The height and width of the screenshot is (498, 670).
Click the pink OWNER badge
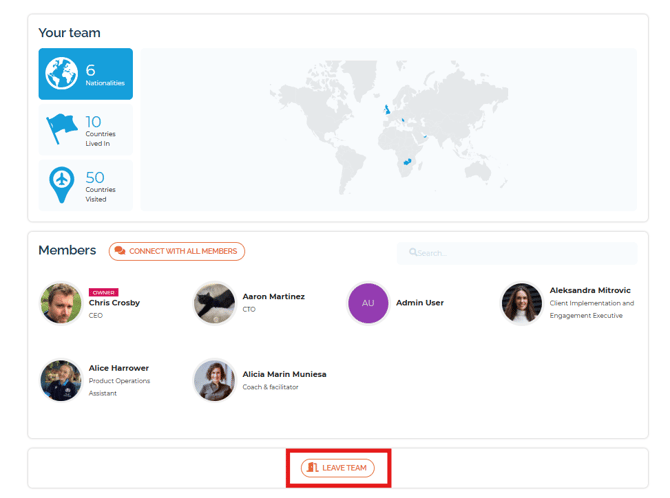click(103, 292)
